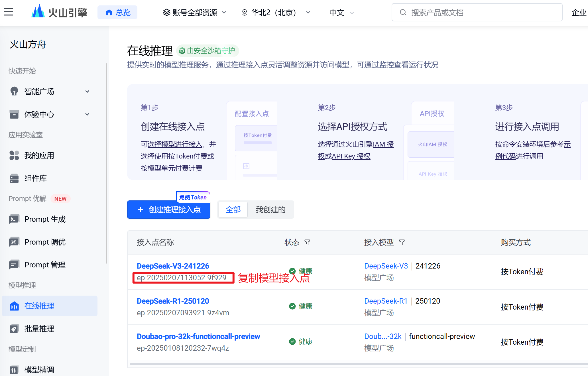Open Prompt 管理 in sidebar
The height and width of the screenshot is (376, 588).
[50, 265]
